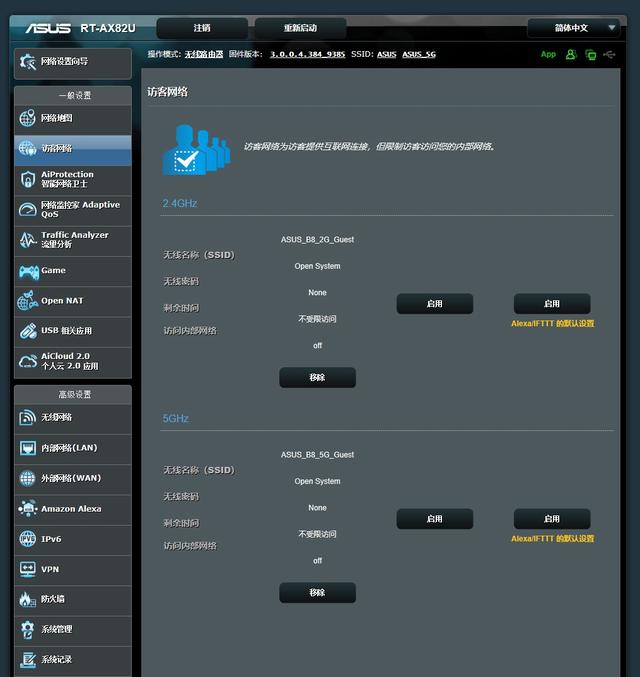Click the green App link
Screen dimensions: 640x677
click(548, 54)
